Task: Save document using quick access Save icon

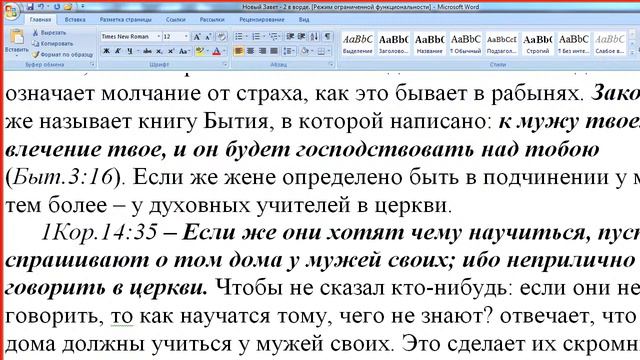Action: (31, 7)
